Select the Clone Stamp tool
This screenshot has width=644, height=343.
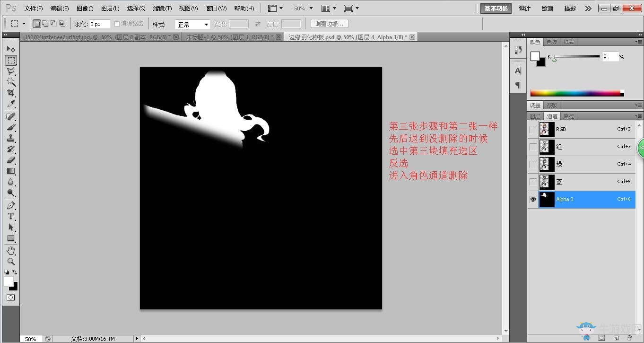(x=11, y=138)
